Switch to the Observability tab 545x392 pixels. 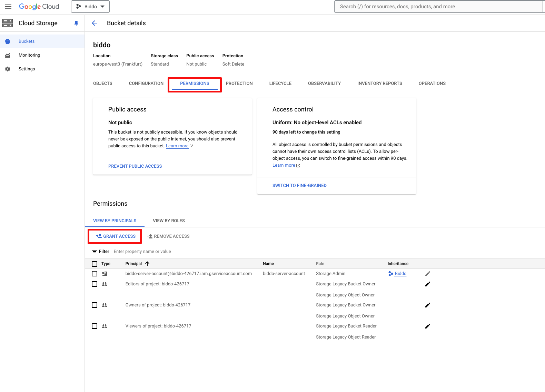click(325, 84)
